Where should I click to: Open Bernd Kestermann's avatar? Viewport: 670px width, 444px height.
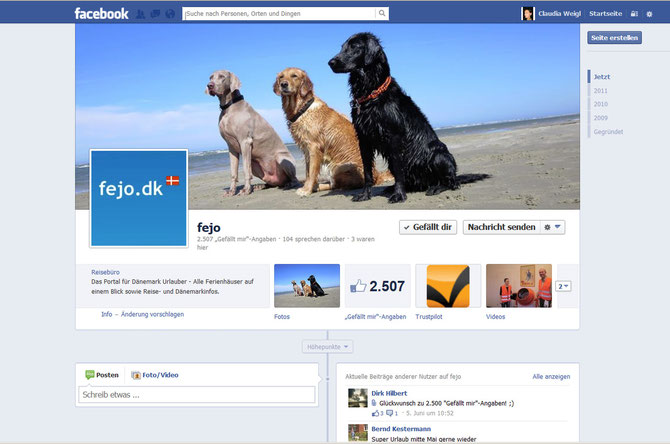coord(358,432)
